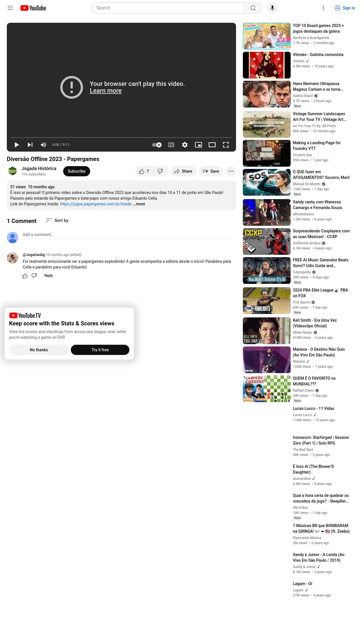The height and width of the screenshot is (630, 364).
Task: Open the Sort by comments dropdown
Action: coord(57,220)
